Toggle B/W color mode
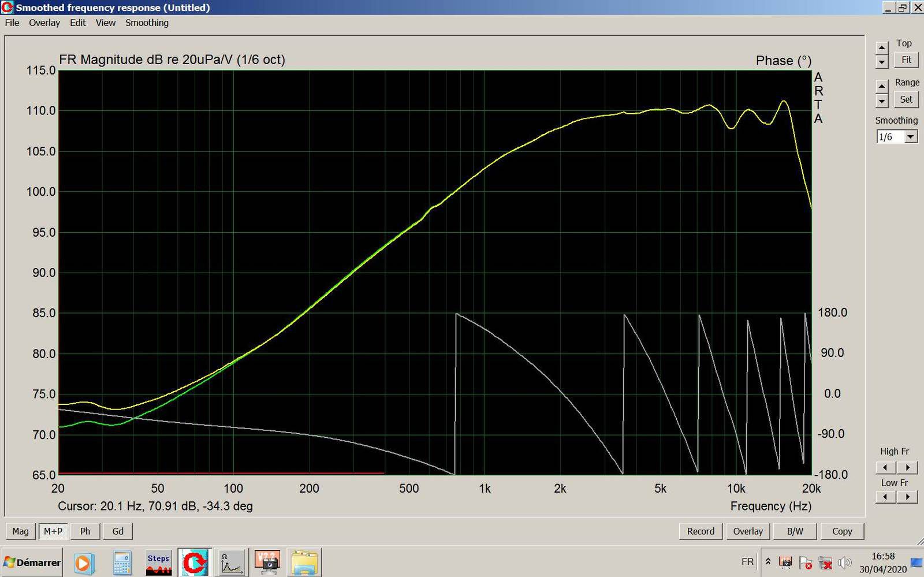This screenshot has height=577, width=924. click(795, 531)
